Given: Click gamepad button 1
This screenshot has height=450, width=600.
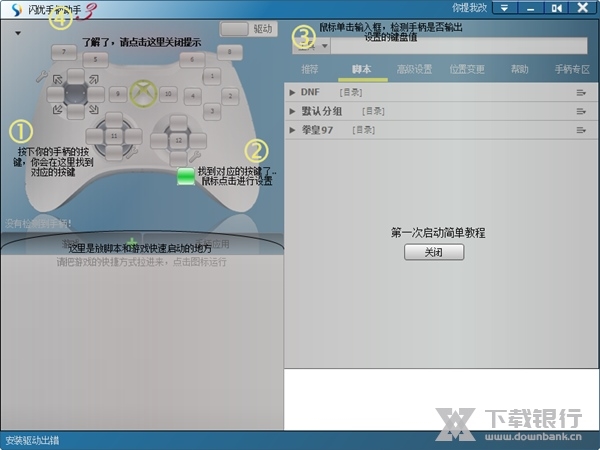Looking at the screenshot, I should click(x=212, y=76).
